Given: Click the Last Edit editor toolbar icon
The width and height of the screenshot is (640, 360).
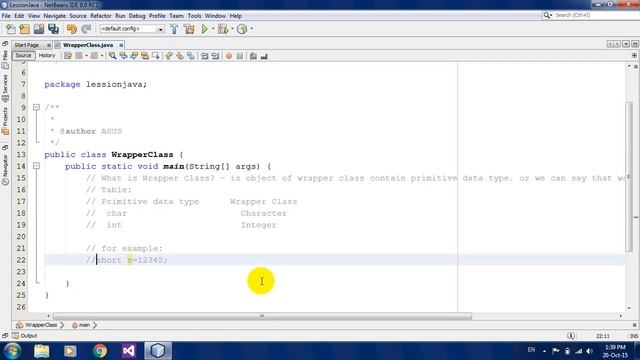Looking at the screenshot, I should click(x=68, y=56).
